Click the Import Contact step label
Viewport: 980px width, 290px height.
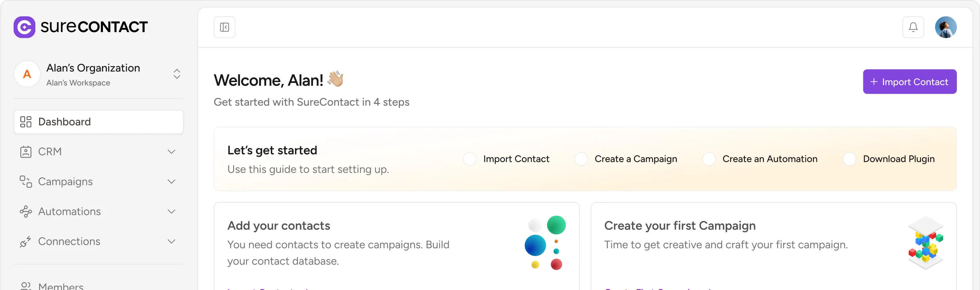coord(516,159)
